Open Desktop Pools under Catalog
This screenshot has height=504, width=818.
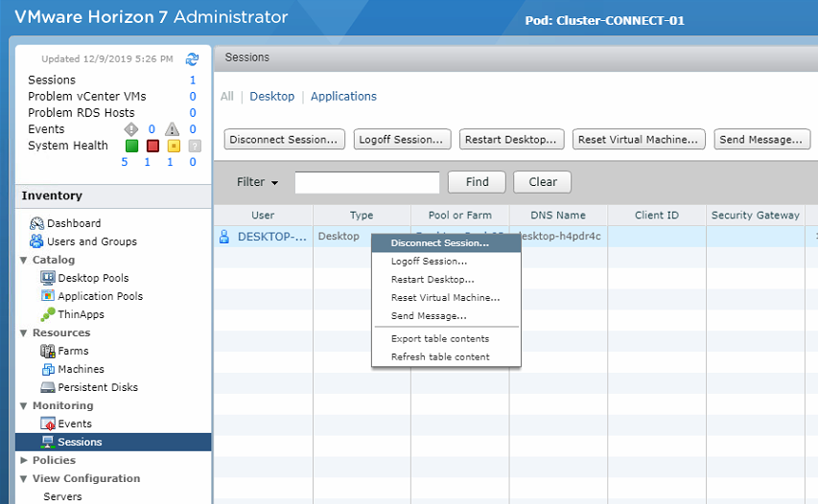coord(93,278)
